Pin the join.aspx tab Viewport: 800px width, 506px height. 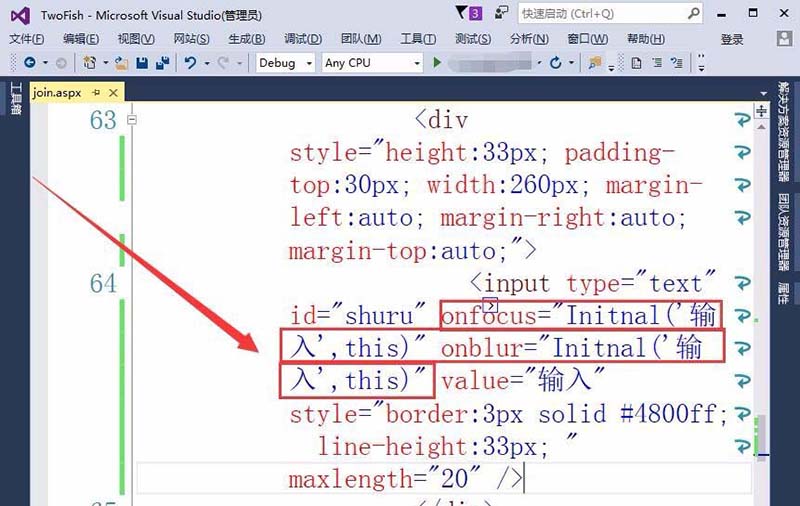96,93
